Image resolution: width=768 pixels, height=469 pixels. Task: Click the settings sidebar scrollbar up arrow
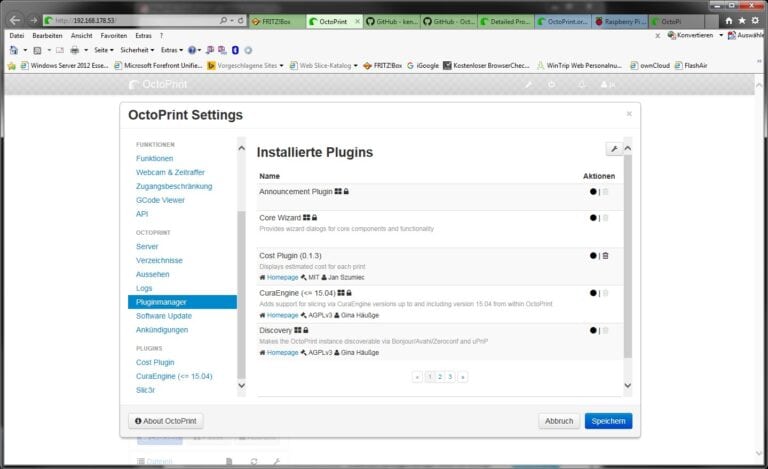pos(241,148)
